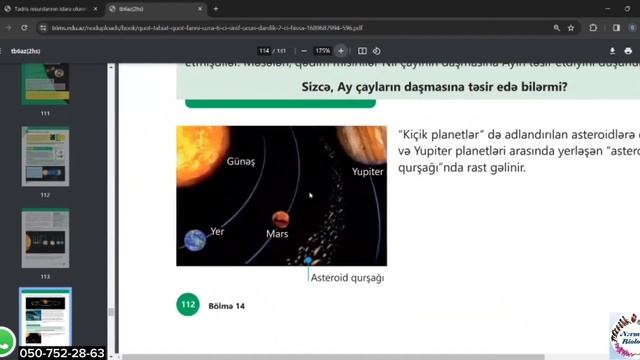Viewport: 640px width, 360px height.
Task: Rotate the PDF counterclockwise
Action: click(x=377, y=51)
